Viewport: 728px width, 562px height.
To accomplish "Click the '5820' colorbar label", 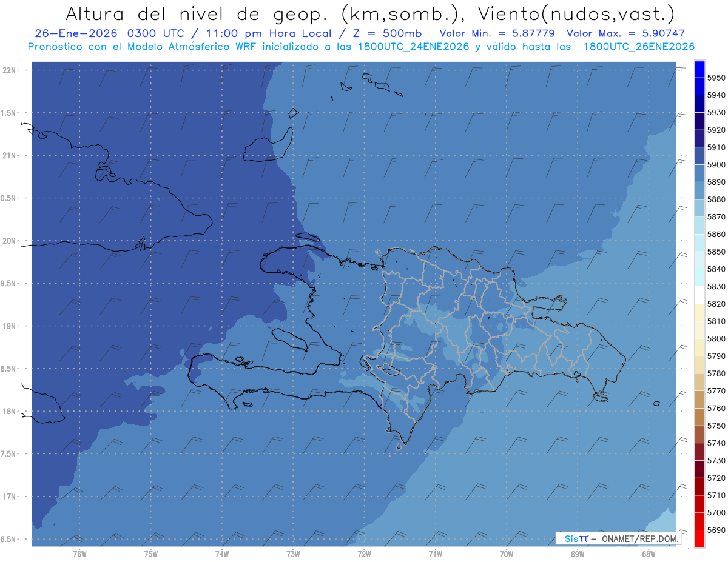I will pyautogui.click(x=716, y=304).
